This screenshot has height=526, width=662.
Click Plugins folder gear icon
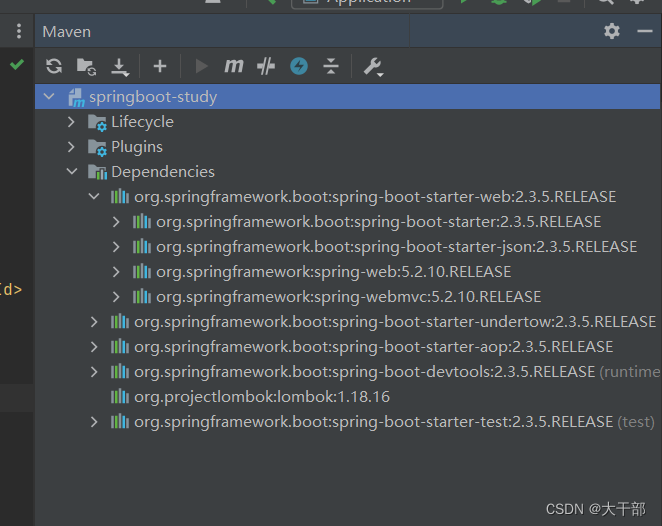(97, 148)
